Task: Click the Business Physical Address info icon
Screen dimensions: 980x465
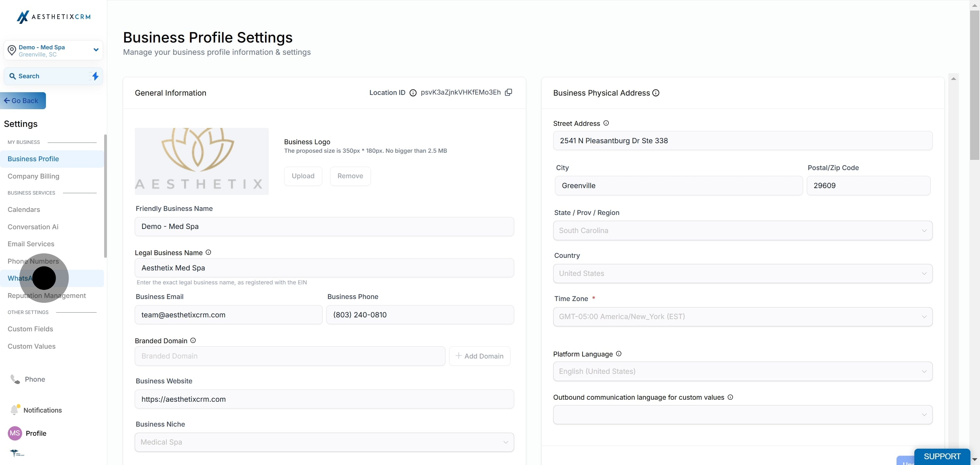Action: [655, 93]
